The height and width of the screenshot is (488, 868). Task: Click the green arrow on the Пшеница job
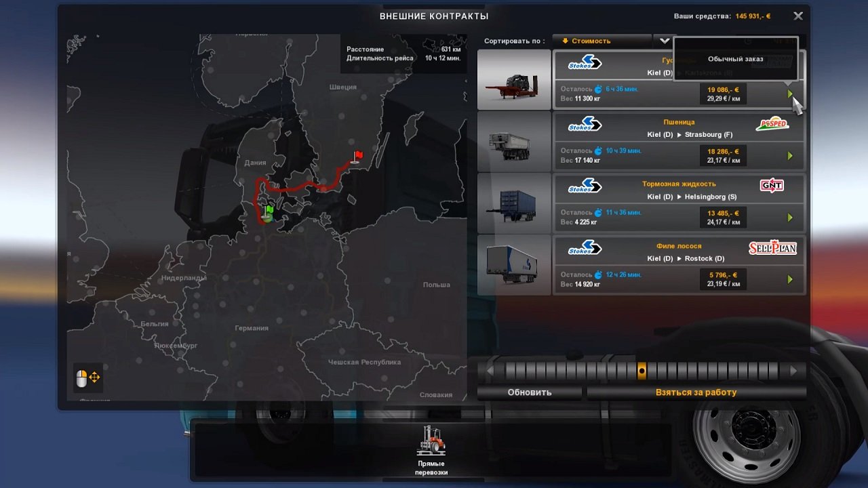click(789, 156)
